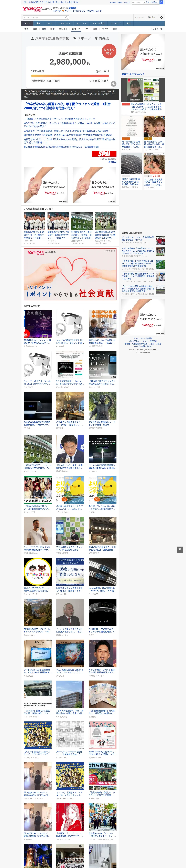Viewport: 186px width, 868px height.
Task: Open the Xrostella VR1 クラファン開始 photo
Action: click(70, 324)
